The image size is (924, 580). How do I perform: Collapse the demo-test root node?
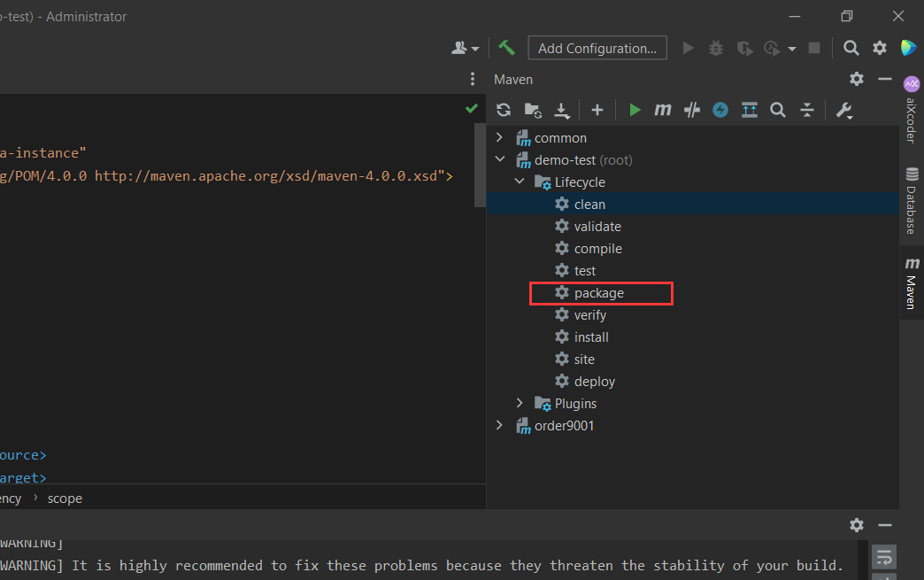pos(500,159)
